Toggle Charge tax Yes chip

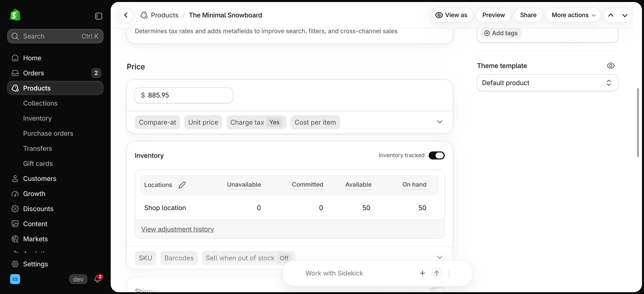[x=256, y=122]
